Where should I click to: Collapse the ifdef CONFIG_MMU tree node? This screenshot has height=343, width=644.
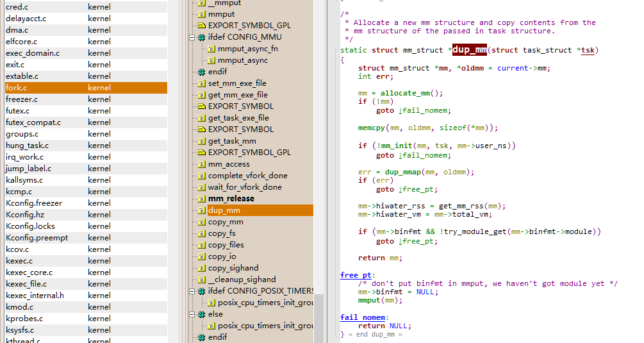click(192, 37)
